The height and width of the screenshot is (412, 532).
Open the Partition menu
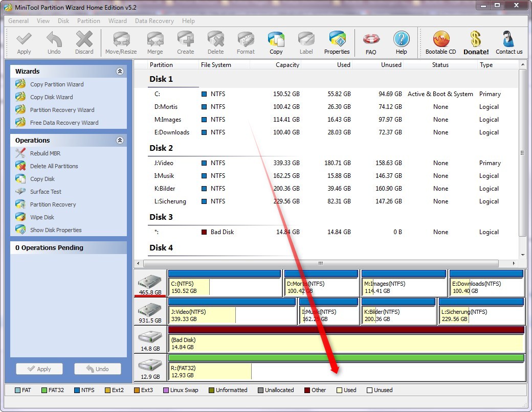pos(88,20)
